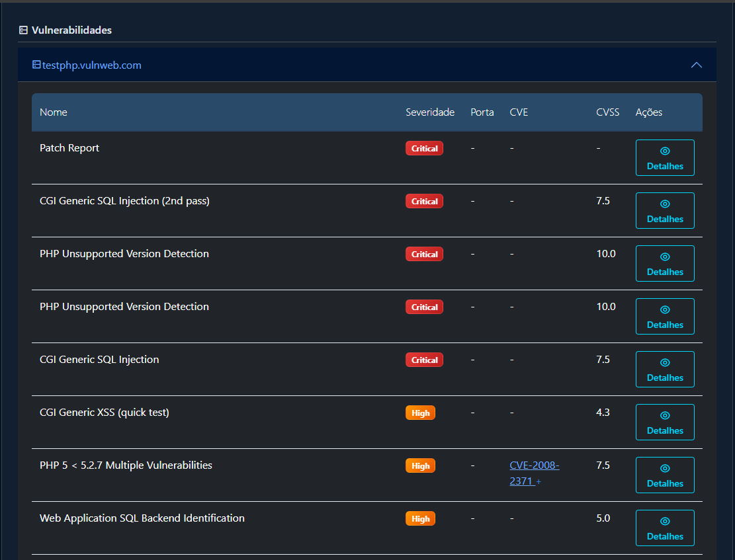Expand additional CVEs with the plus next to CVE-2008-2371

pos(538,481)
